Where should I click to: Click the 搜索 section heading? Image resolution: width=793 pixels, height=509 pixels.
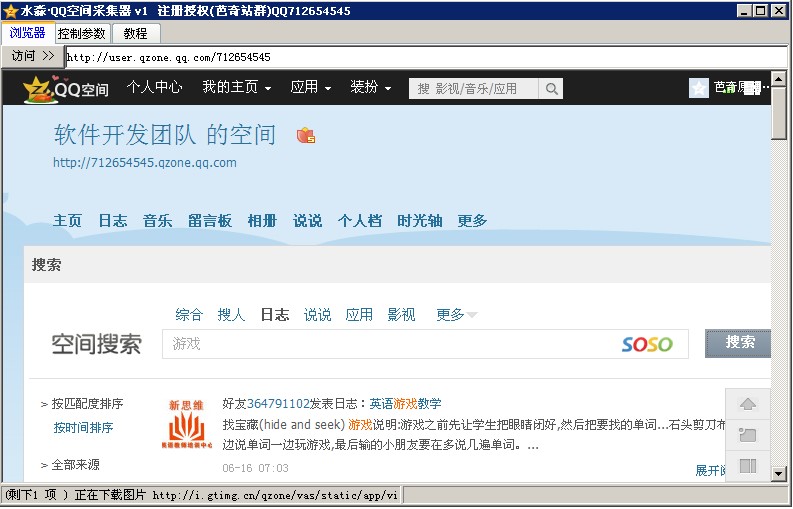47,265
